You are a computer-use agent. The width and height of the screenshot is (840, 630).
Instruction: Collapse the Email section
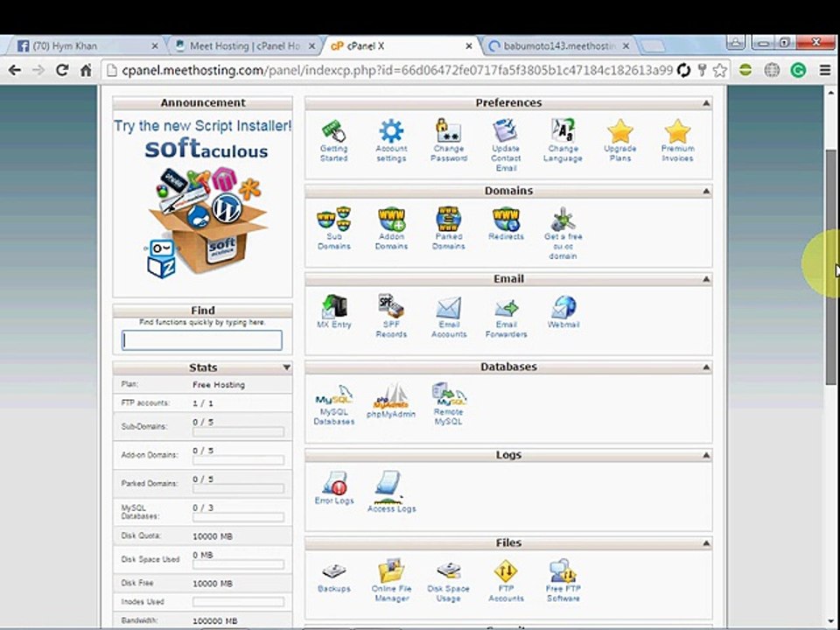pyautogui.click(x=705, y=278)
